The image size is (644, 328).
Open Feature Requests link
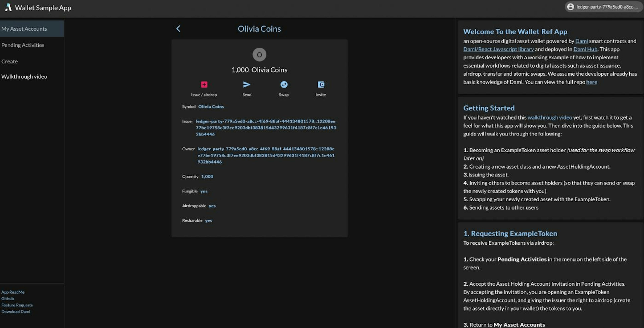click(17, 305)
